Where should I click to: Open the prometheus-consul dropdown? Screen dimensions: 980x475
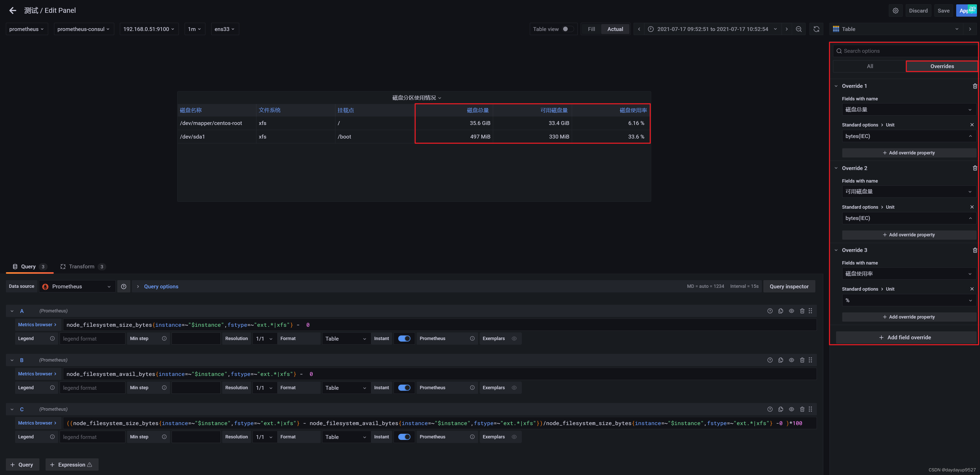click(x=84, y=29)
